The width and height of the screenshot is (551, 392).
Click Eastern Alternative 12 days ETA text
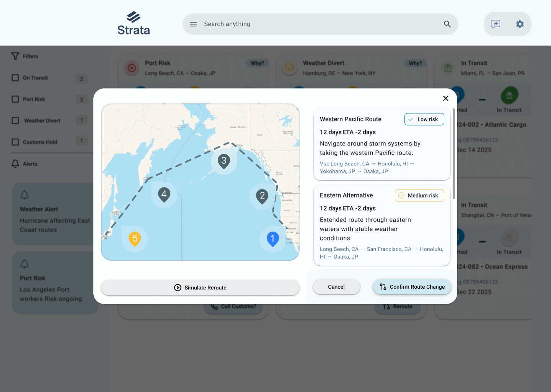(x=348, y=208)
